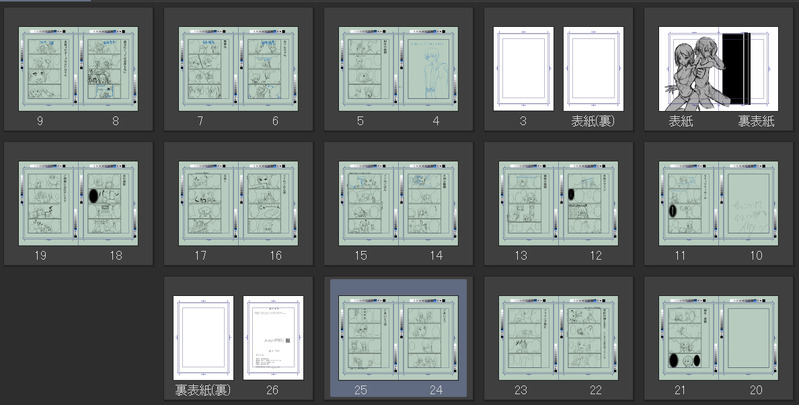Select page 8 thumbnail

point(108,69)
